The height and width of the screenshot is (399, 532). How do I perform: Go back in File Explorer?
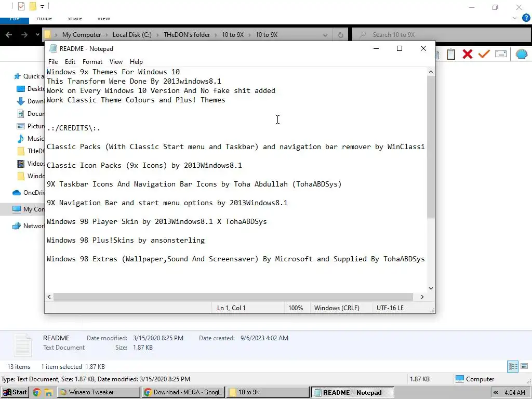pyautogui.click(x=9, y=35)
